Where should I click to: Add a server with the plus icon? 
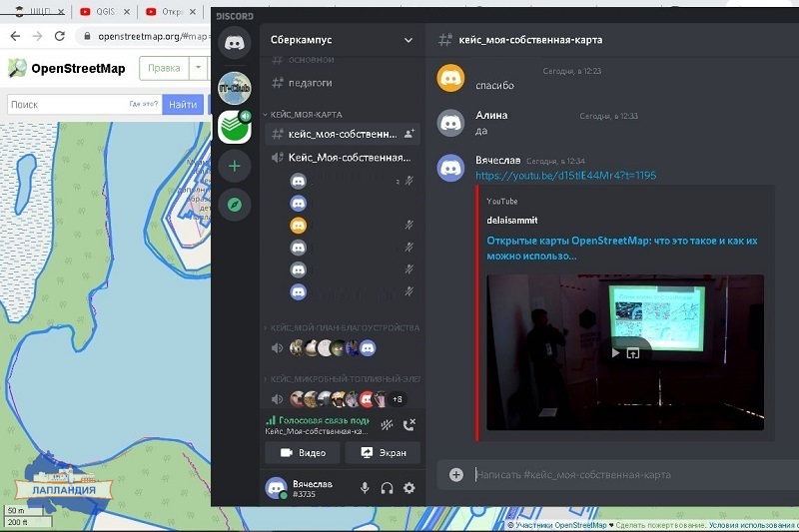235,166
